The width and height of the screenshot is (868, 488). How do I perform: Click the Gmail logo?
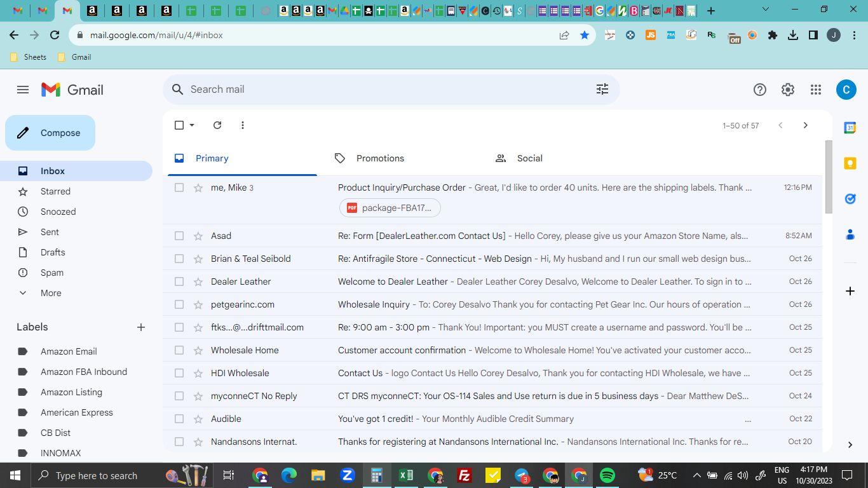click(x=72, y=90)
